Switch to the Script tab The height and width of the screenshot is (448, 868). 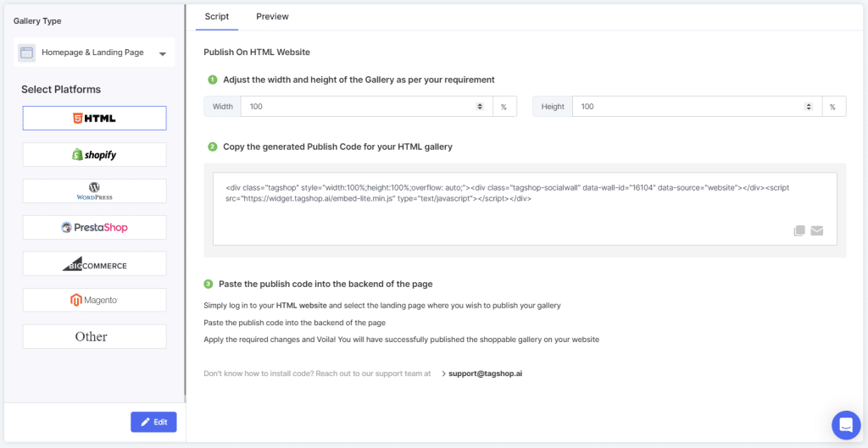pos(217,17)
